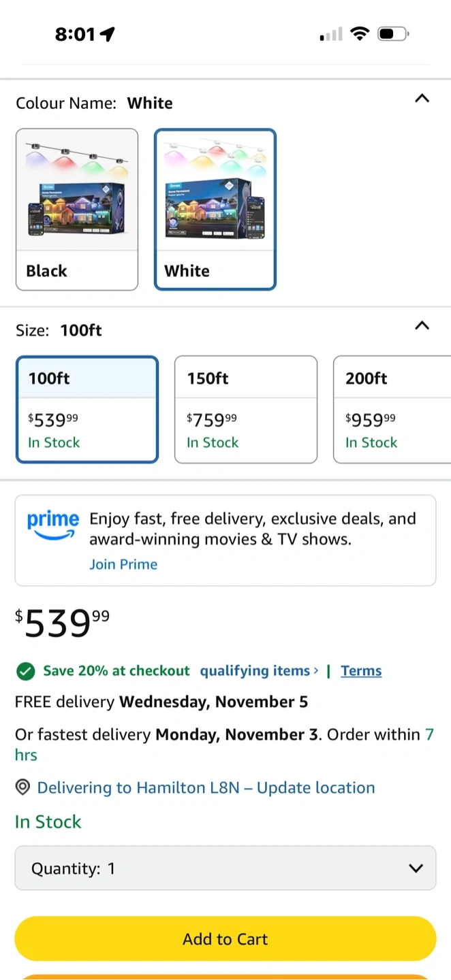Tap the cellular signal bars
Screen dimensions: 451x980
point(331,34)
